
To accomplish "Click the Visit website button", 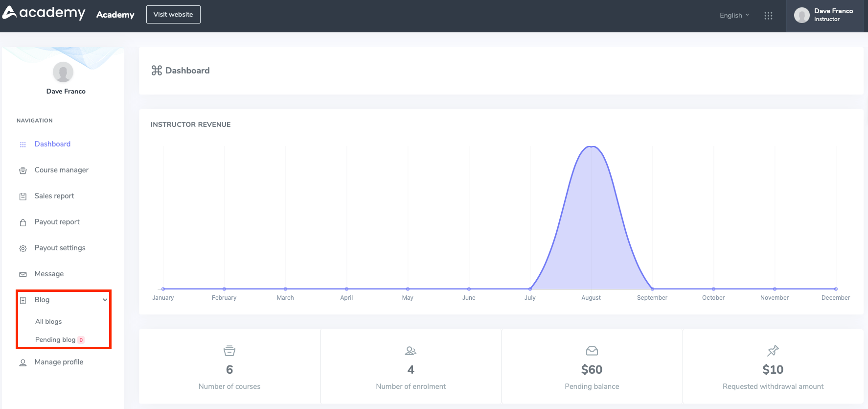I will (x=173, y=15).
